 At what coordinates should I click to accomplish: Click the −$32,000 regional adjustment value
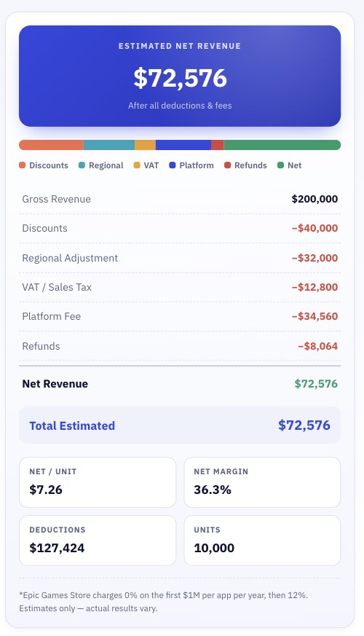pos(314,258)
